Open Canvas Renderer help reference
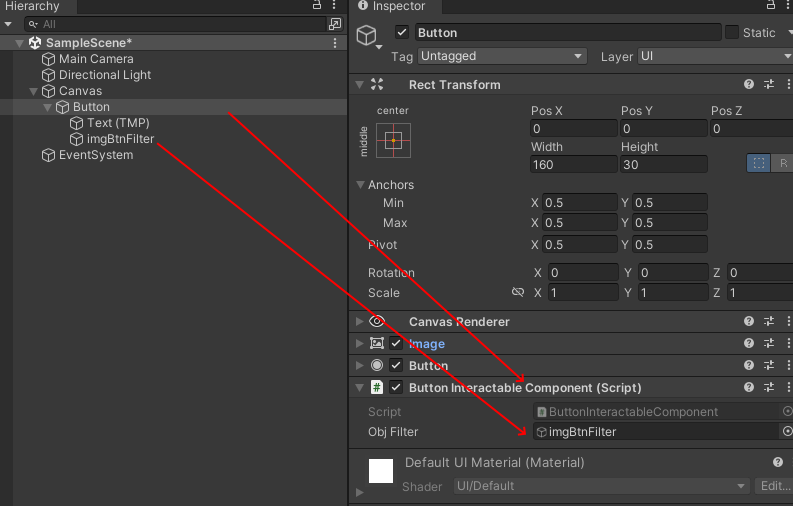Screen dimensions: 793x506 click(749, 321)
